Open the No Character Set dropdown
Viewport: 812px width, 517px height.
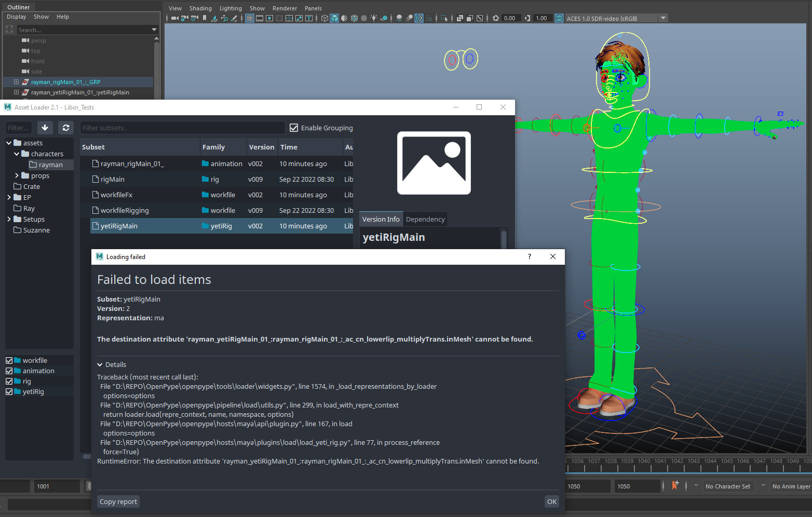(x=728, y=486)
